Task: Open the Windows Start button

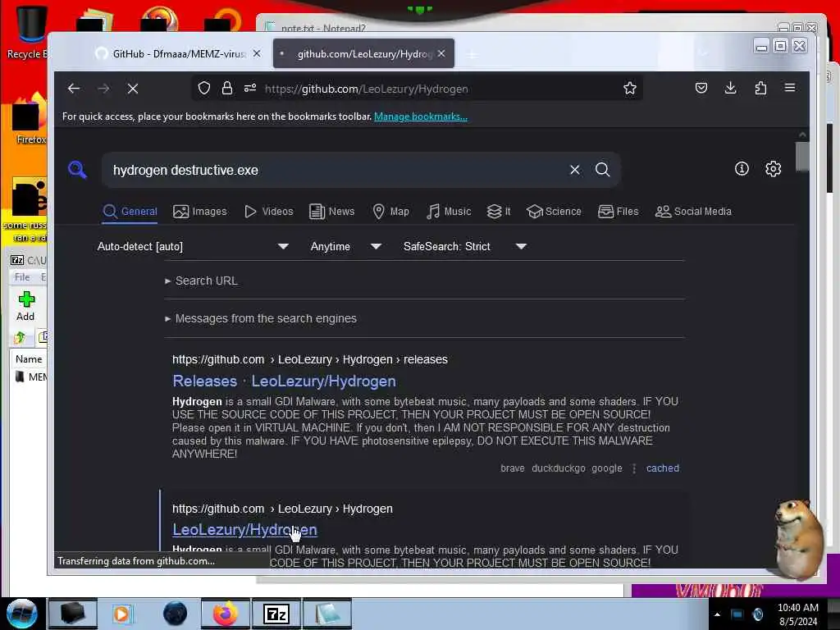Action: coord(22,614)
